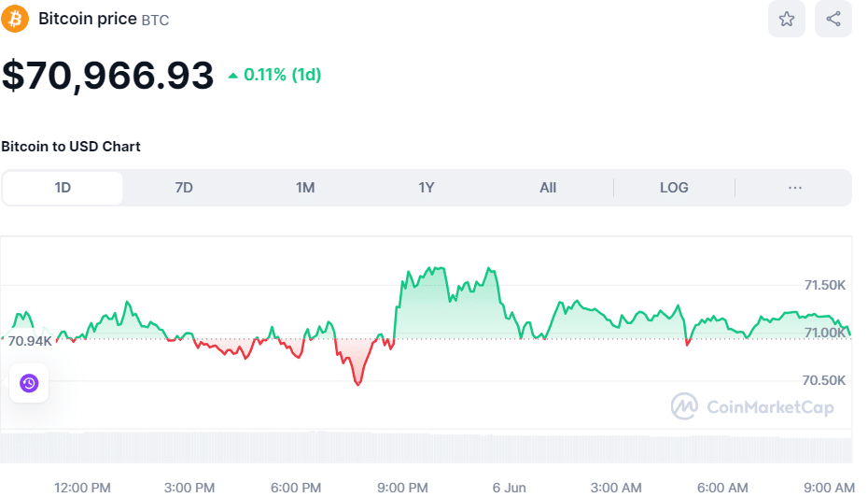
Task: Click the green 1d change arrow
Action: pos(233,76)
